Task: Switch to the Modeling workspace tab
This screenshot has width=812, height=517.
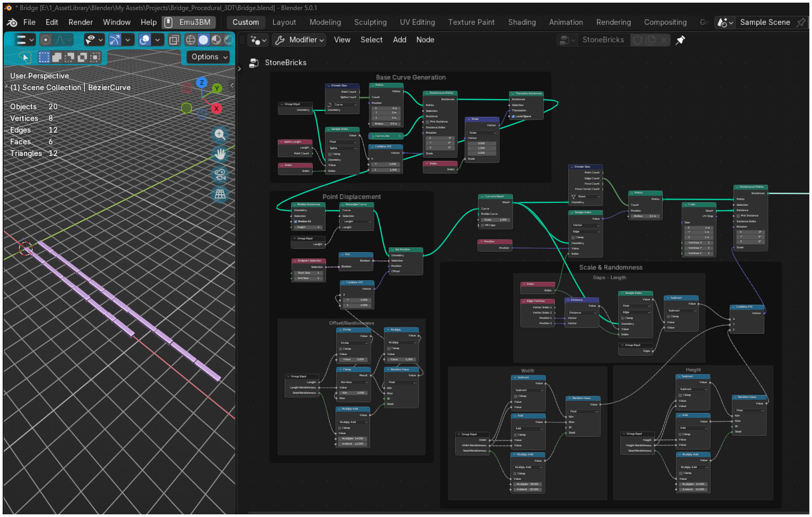Action: [326, 22]
